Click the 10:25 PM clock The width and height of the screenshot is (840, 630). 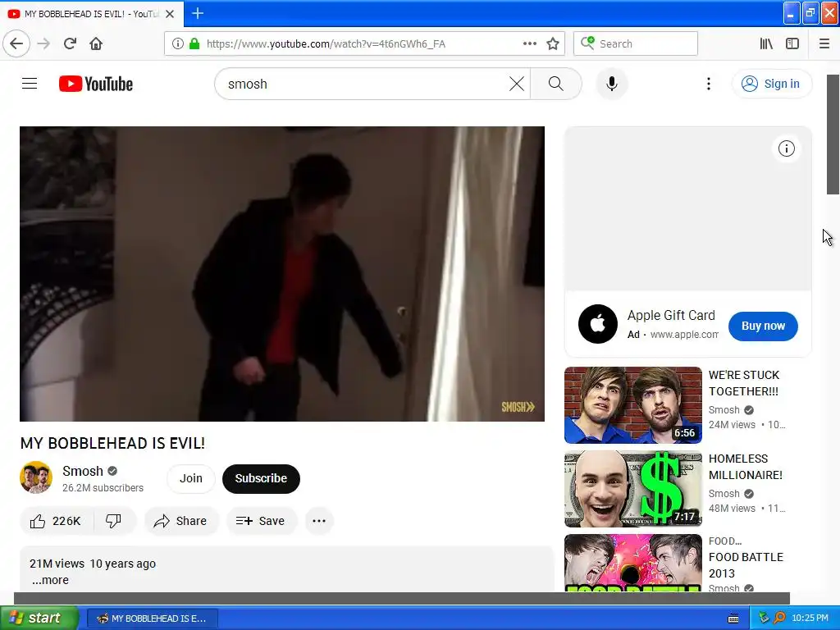810,619
